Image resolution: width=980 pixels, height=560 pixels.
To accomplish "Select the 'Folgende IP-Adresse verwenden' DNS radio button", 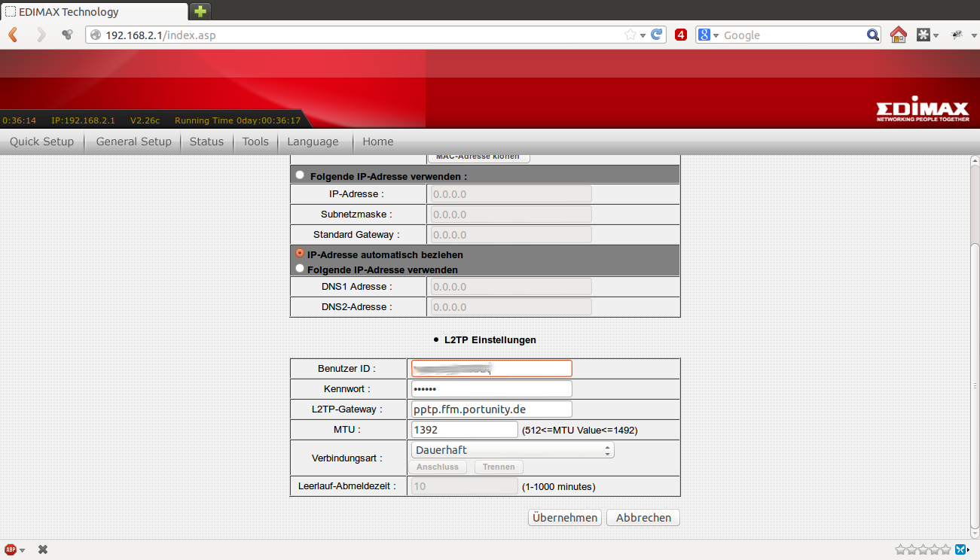I will pos(300,268).
